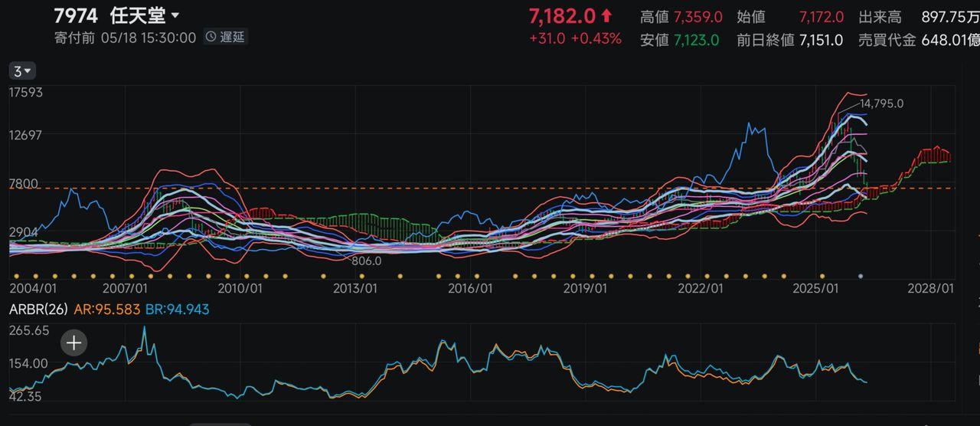Click the ARBR(26) indicator label
980x426 pixels.
coord(38,310)
